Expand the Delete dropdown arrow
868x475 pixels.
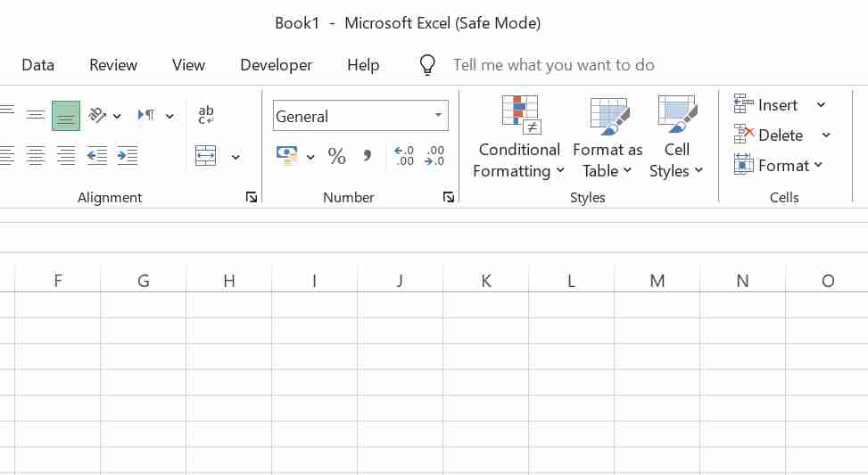point(826,135)
